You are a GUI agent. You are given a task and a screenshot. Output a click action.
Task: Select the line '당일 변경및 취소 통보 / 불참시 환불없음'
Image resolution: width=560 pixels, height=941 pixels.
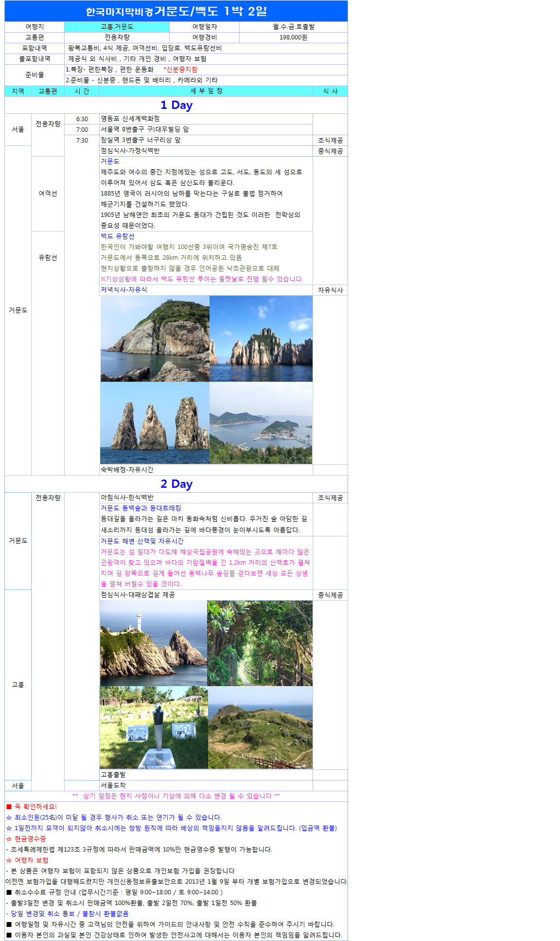(x=67, y=914)
